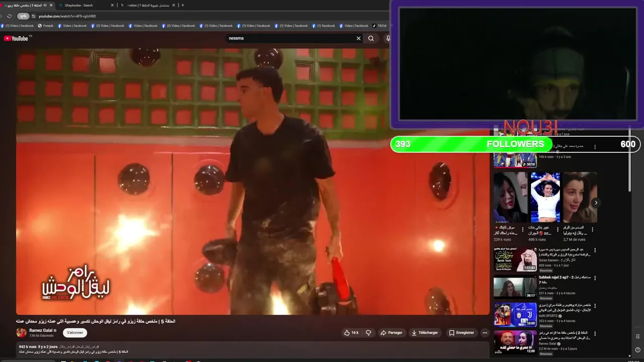Like the video with thumbs-up 16 k
The width and height of the screenshot is (644, 362).
click(x=351, y=332)
